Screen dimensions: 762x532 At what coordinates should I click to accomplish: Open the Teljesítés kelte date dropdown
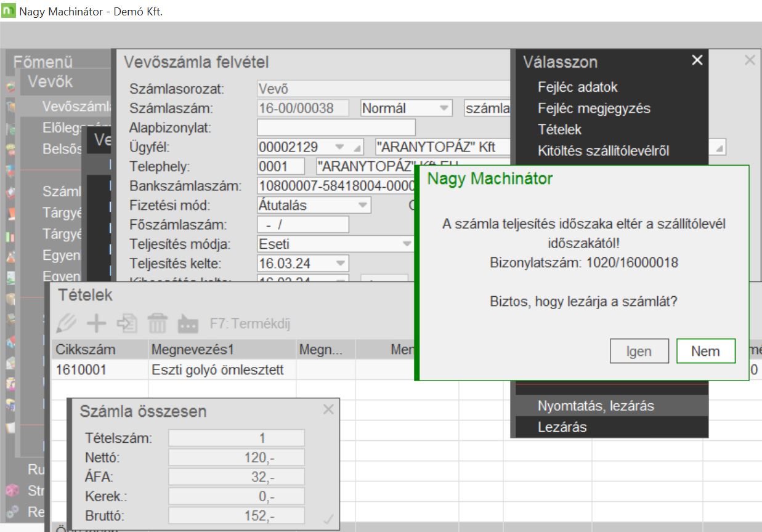(x=340, y=264)
